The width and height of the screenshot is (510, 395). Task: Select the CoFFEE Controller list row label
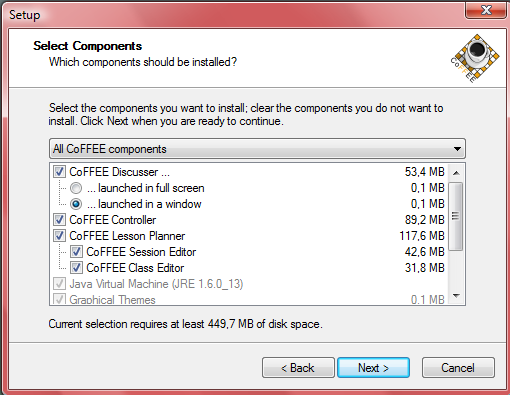click(113, 220)
